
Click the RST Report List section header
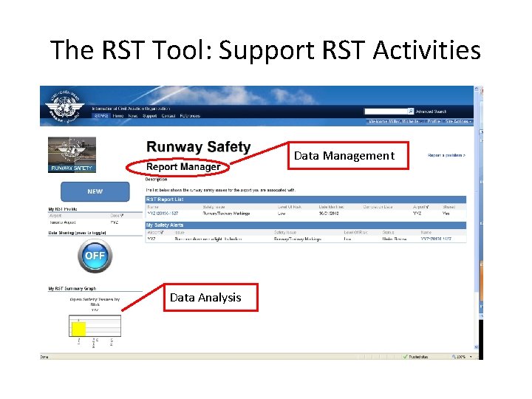(x=306, y=199)
